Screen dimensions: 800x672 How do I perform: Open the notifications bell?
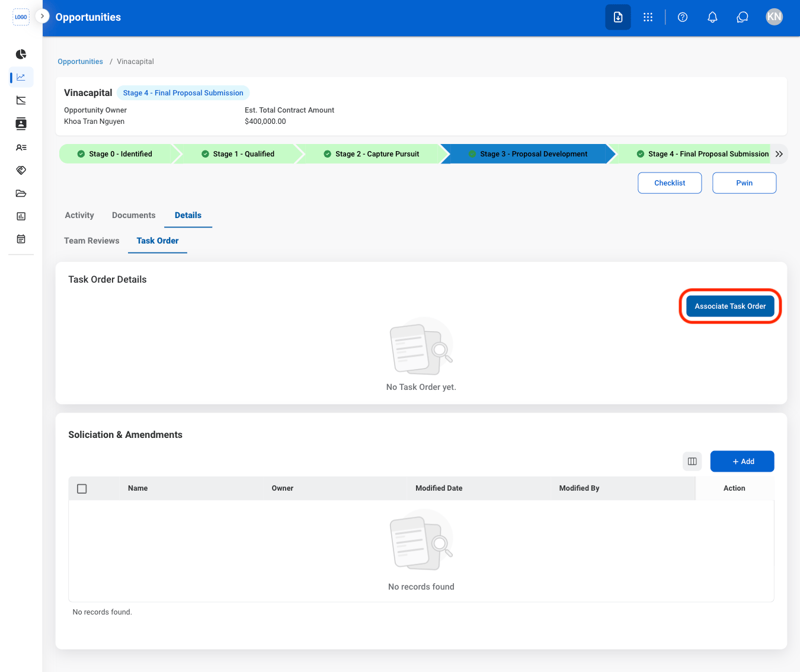coord(713,17)
